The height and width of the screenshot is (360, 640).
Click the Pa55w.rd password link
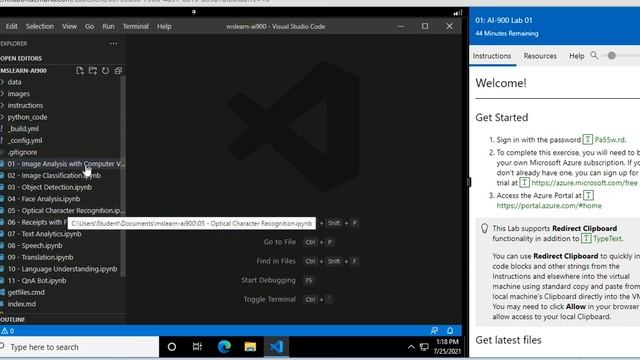pos(610,140)
